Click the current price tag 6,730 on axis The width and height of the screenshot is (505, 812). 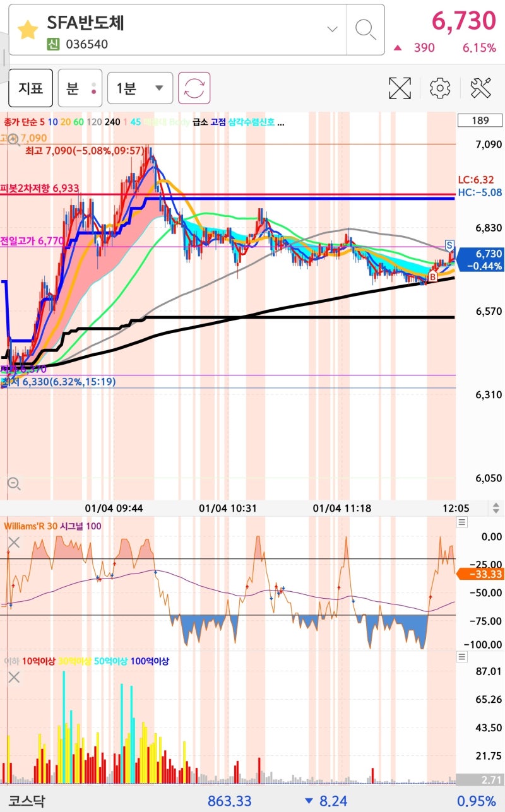tap(480, 259)
